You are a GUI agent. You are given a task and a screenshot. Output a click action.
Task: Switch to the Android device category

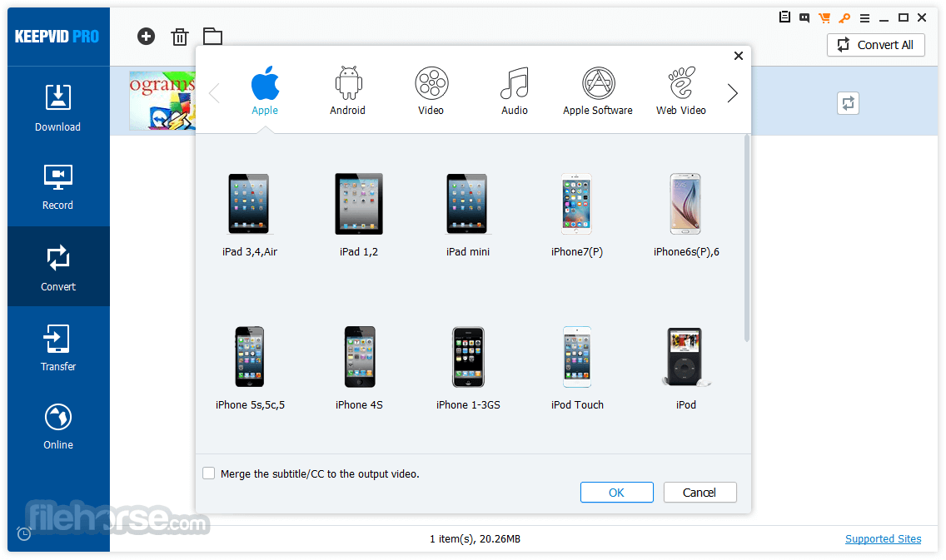[x=347, y=90]
